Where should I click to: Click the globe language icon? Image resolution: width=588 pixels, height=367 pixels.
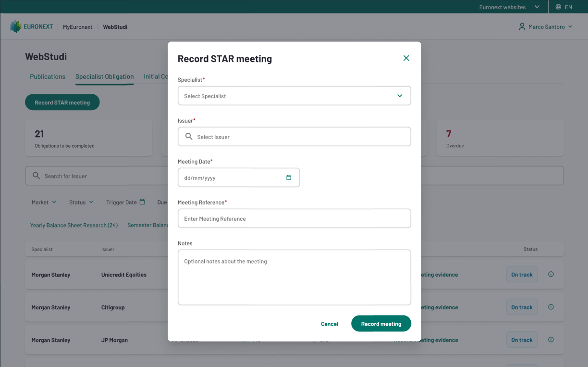tap(558, 7)
